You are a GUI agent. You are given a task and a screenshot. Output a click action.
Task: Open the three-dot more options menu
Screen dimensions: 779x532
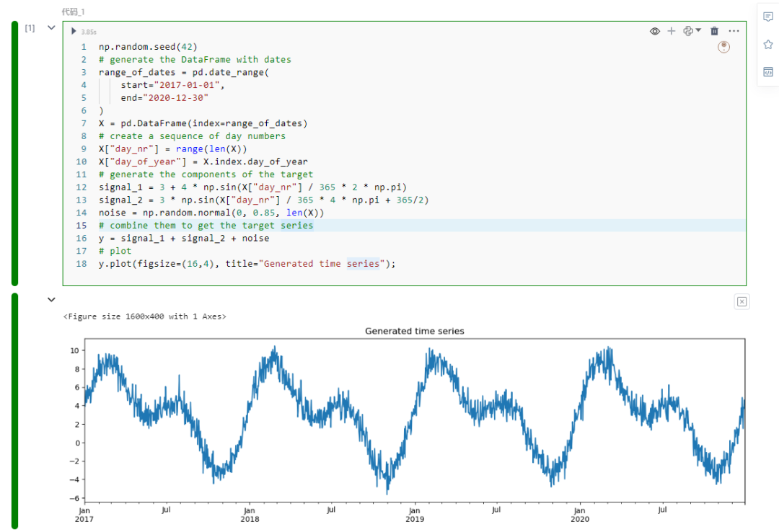coord(734,31)
